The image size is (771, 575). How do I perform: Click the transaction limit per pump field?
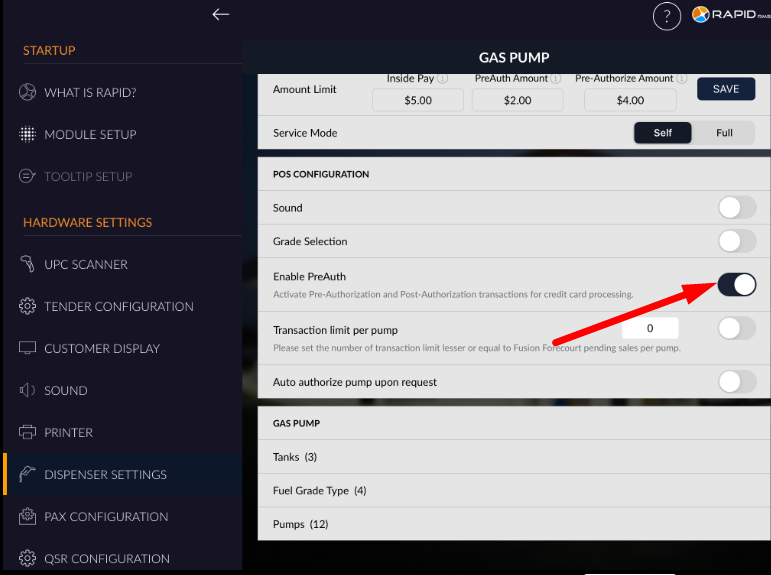650,328
